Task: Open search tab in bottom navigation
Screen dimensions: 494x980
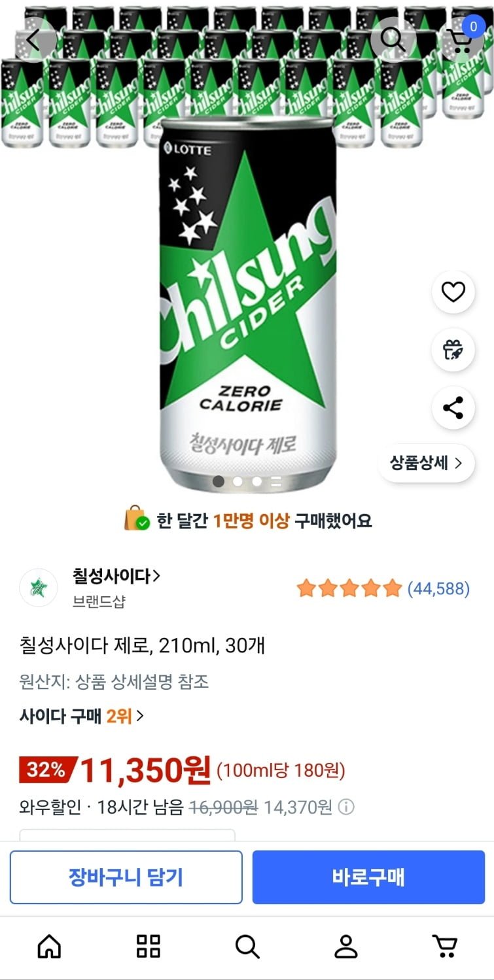Action: [247, 946]
